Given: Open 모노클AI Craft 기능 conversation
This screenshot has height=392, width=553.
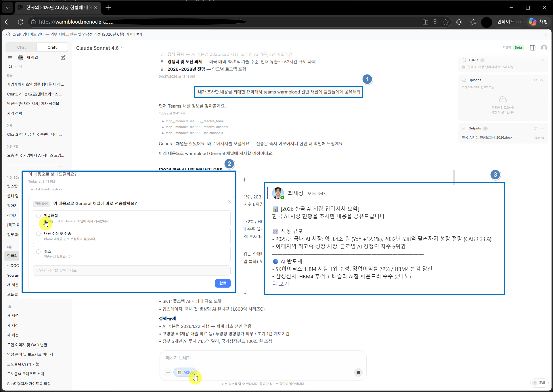Looking at the screenshot, I should [23, 364].
